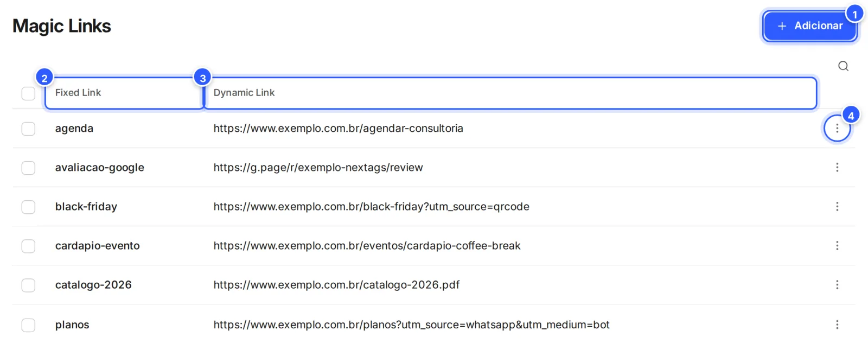
Task: Check the agenda row checkbox
Action: [28, 129]
